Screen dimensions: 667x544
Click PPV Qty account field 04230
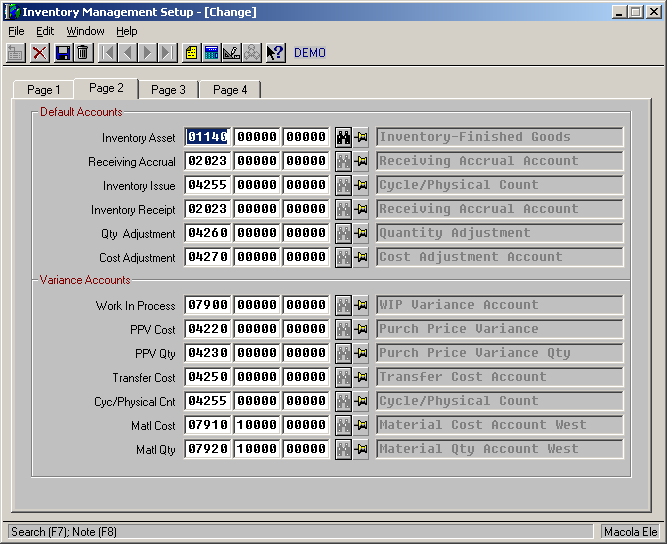(x=208, y=353)
